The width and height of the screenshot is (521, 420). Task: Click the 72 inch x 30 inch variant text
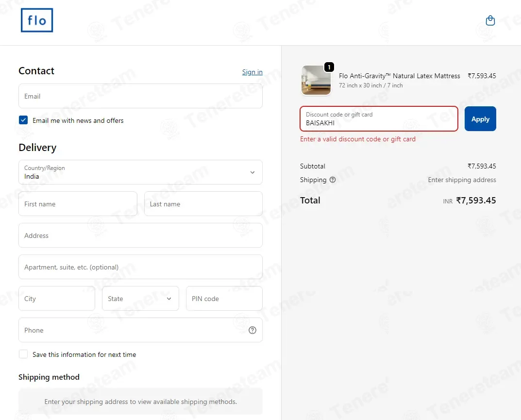(371, 85)
